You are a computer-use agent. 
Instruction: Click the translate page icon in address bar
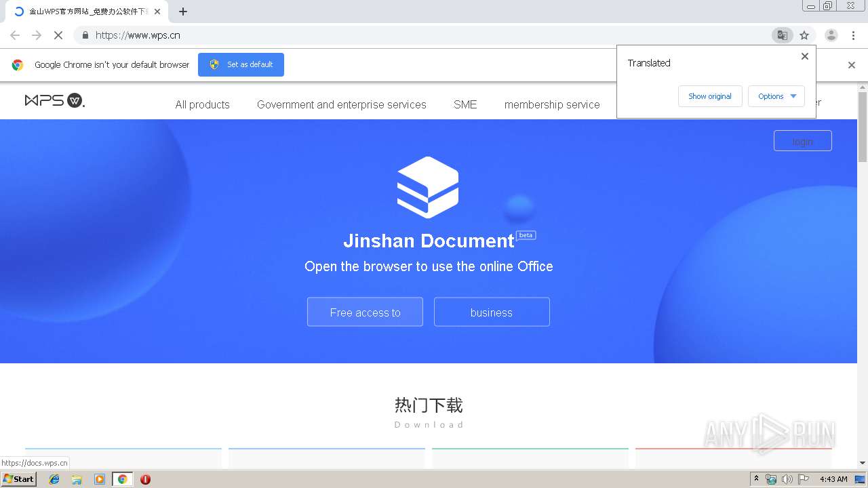783,35
